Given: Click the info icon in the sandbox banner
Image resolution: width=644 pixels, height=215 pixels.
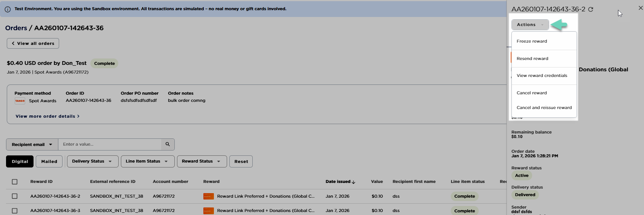Looking at the screenshot, I should pyautogui.click(x=8, y=9).
